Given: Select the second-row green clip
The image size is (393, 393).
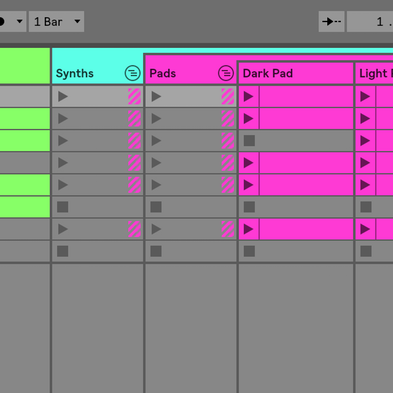Looking at the screenshot, I should 25,119.
